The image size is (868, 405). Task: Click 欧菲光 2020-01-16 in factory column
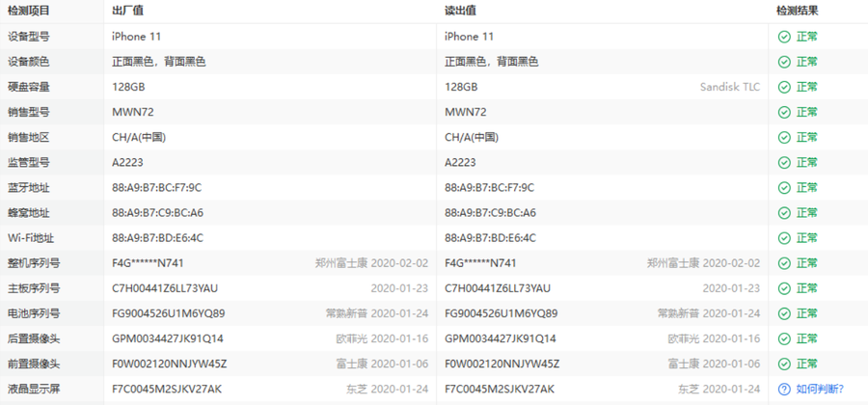382,338
